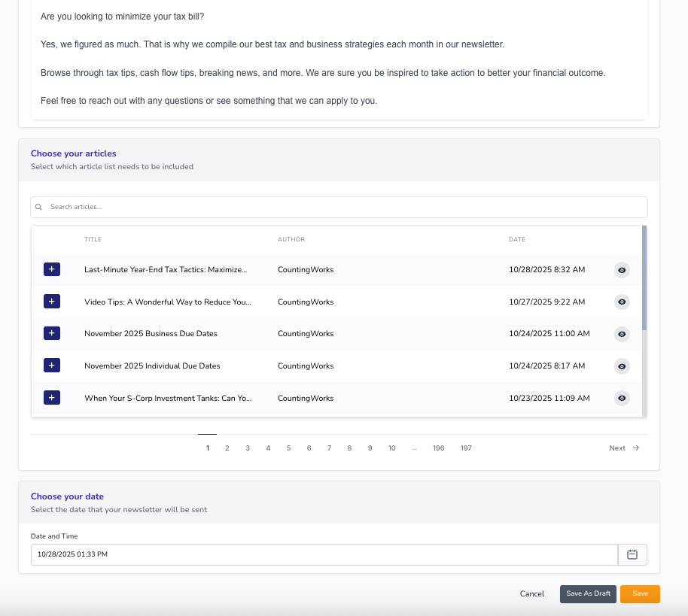The width and height of the screenshot is (688, 616).
Task: Add November 2025 Business Due Dates article
Action: (x=51, y=333)
